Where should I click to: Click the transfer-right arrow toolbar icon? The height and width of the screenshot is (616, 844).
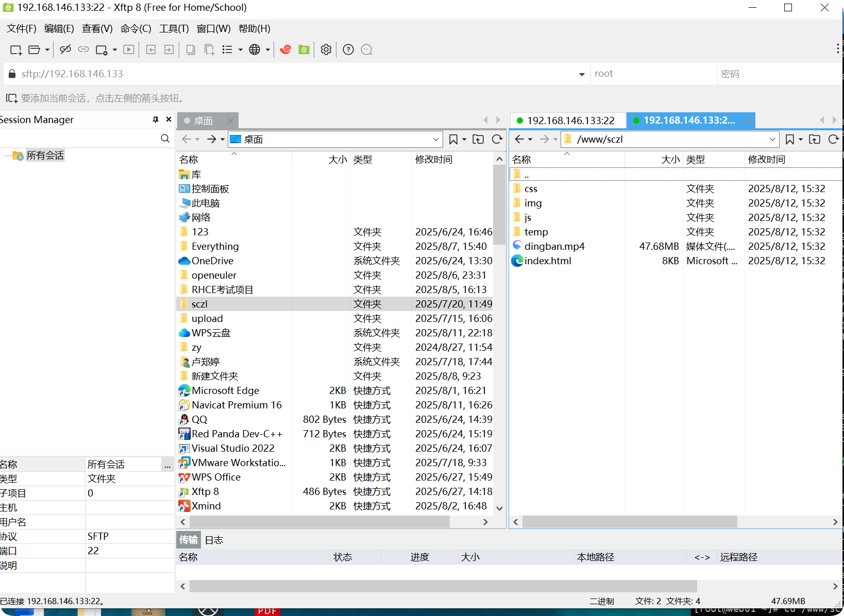click(x=169, y=49)
